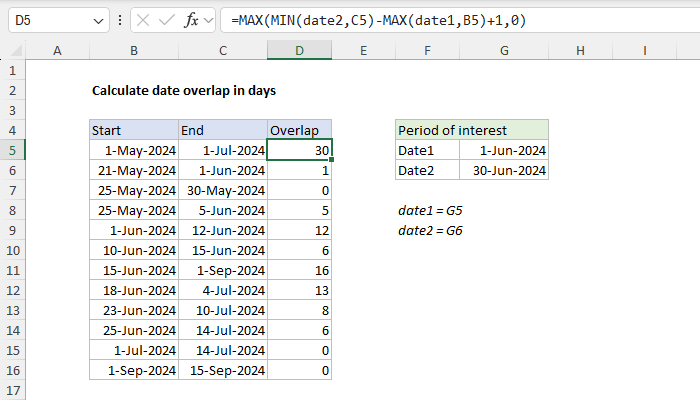This screenshot has height=400, width=700.
Task: Select cell with 25-Jun-2024
Action: (134, 331)
